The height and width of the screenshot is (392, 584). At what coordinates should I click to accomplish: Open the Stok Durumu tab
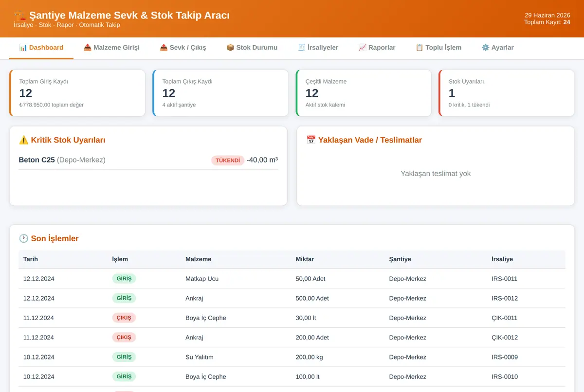252,48
